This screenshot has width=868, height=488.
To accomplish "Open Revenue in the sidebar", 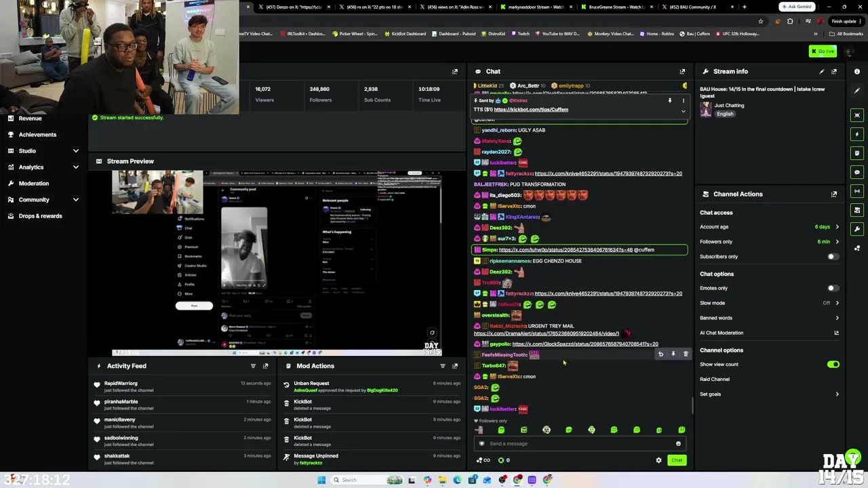I will pos(30,119).
